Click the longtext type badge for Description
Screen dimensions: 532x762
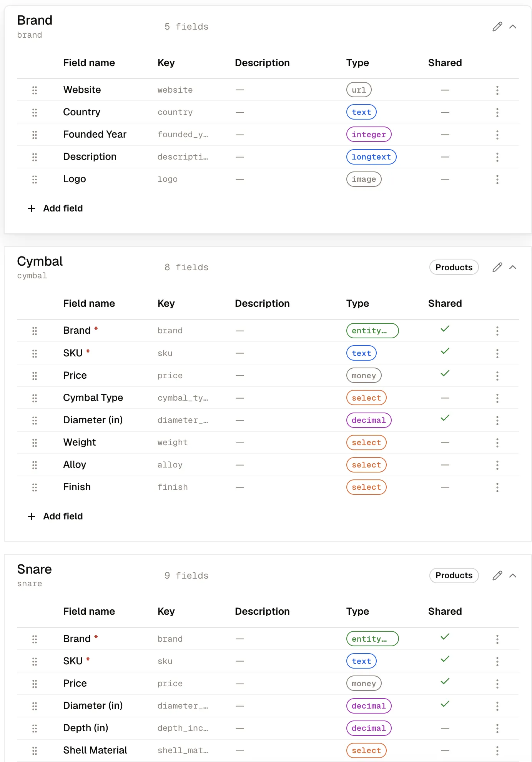click(371, 157)
